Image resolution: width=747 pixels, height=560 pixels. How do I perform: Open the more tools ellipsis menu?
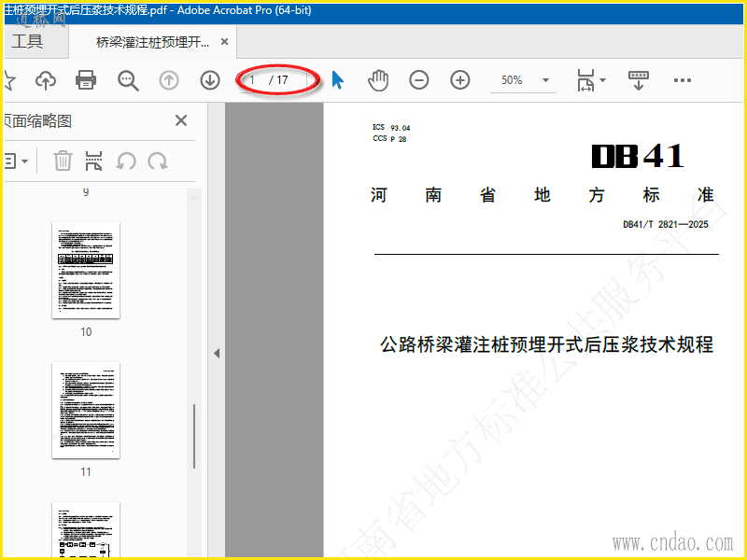click(683, 80)
